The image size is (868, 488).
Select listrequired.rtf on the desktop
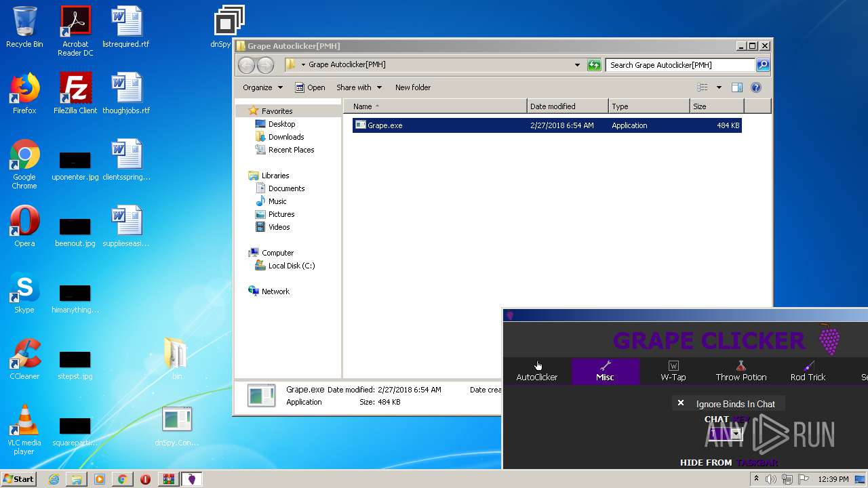point(126,27)
